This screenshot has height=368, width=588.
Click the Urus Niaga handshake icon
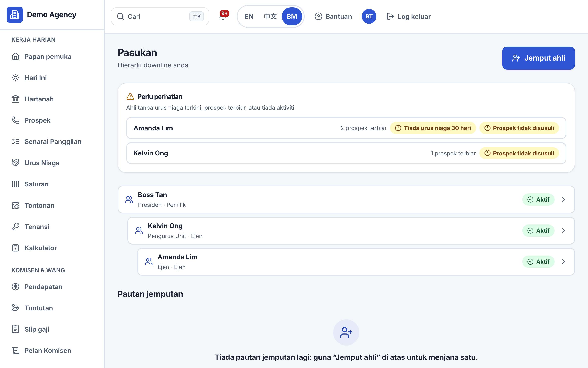click(16, 163)
